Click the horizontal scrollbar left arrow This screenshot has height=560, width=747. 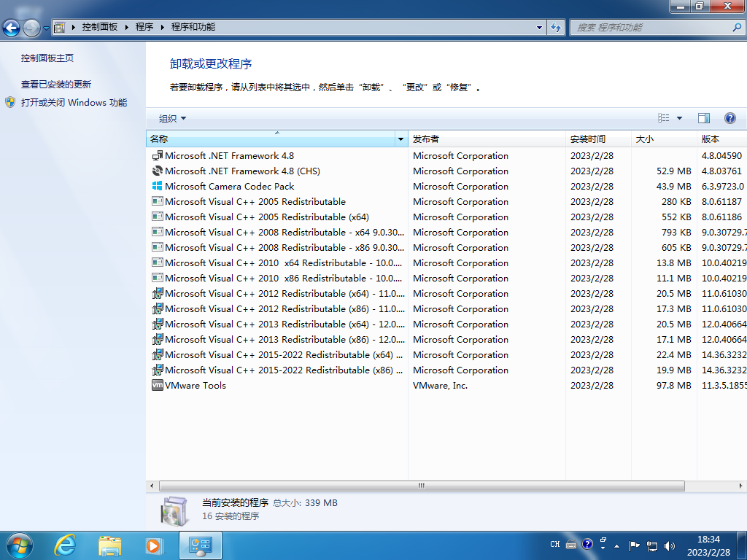click(152, 486)
